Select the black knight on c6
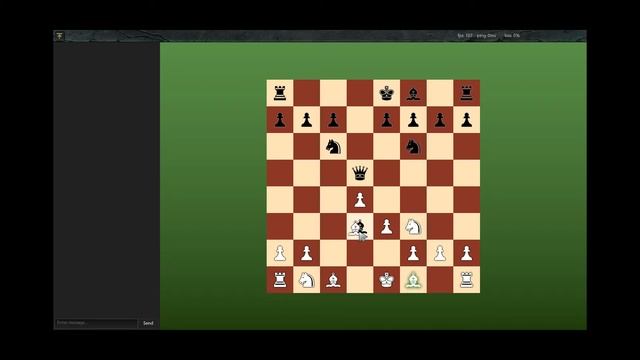 [333, 147]
